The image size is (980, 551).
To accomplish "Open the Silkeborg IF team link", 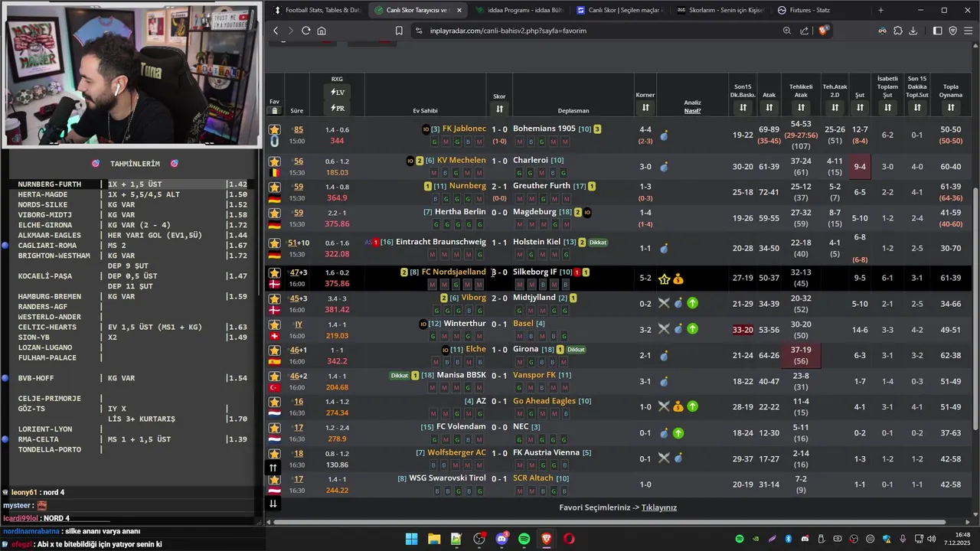I will [x=535, y=272].
